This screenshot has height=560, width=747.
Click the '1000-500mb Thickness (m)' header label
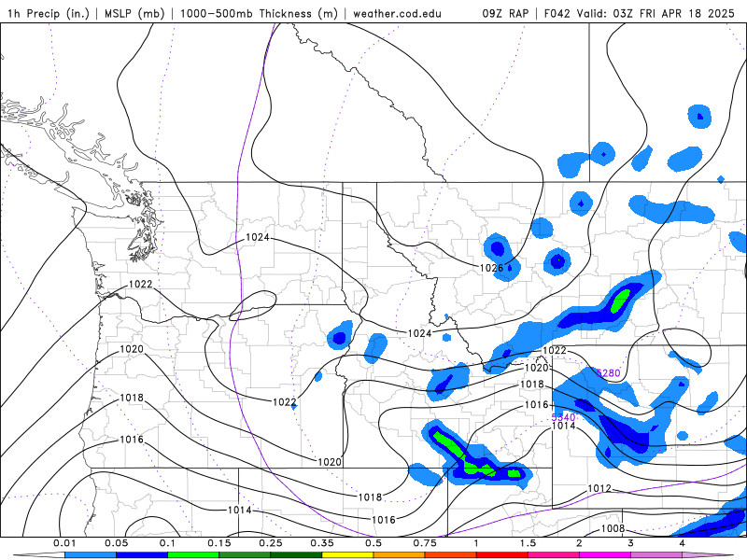point(259,14)
